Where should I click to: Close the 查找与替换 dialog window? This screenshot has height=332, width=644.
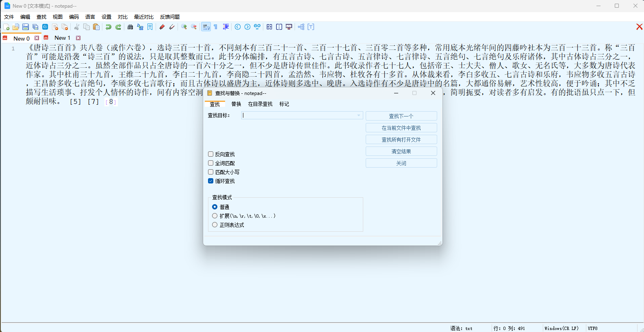point(433,93)
